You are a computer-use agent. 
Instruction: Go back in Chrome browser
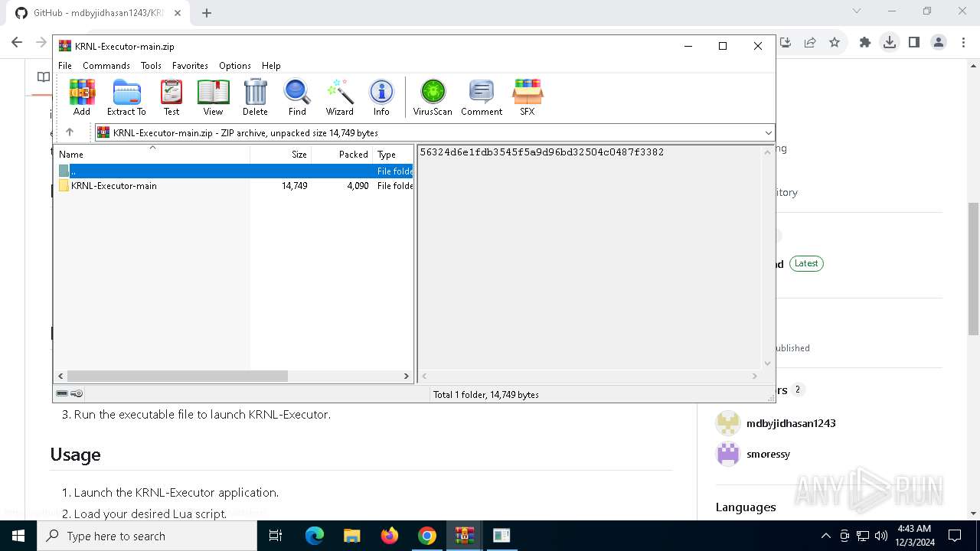tap(17, 42)
